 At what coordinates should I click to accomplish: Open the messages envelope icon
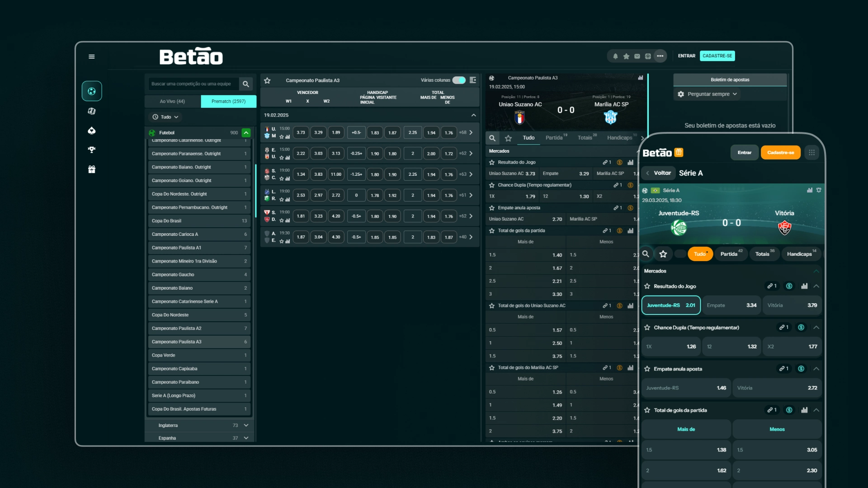pos(637,56)
